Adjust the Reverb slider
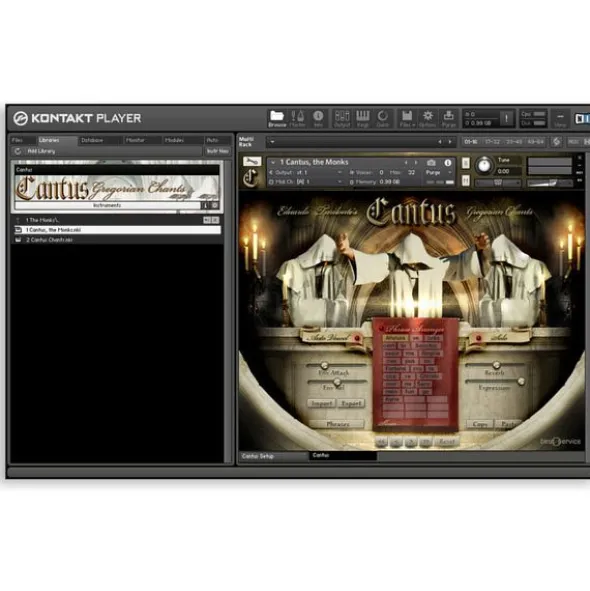The image size is (590, 591). click(x=496, y=365)
